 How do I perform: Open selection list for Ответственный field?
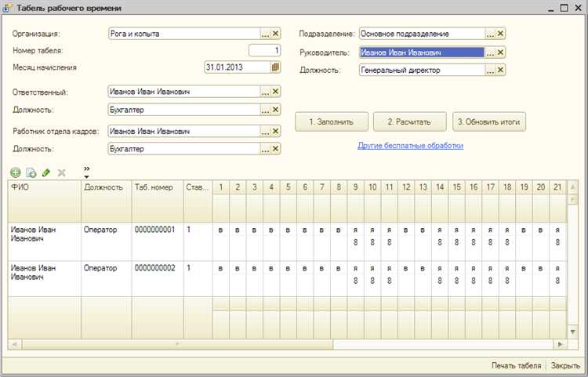pyautogui.click(x=265, y=92)
